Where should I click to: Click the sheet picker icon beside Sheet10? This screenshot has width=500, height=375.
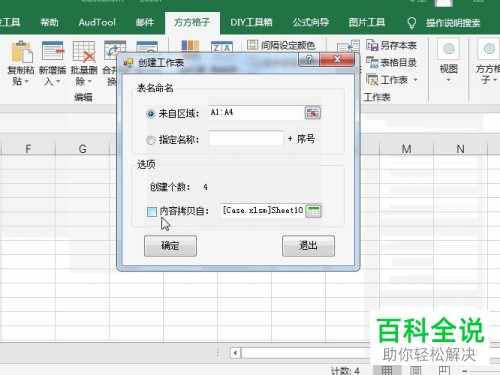(313, 211)
